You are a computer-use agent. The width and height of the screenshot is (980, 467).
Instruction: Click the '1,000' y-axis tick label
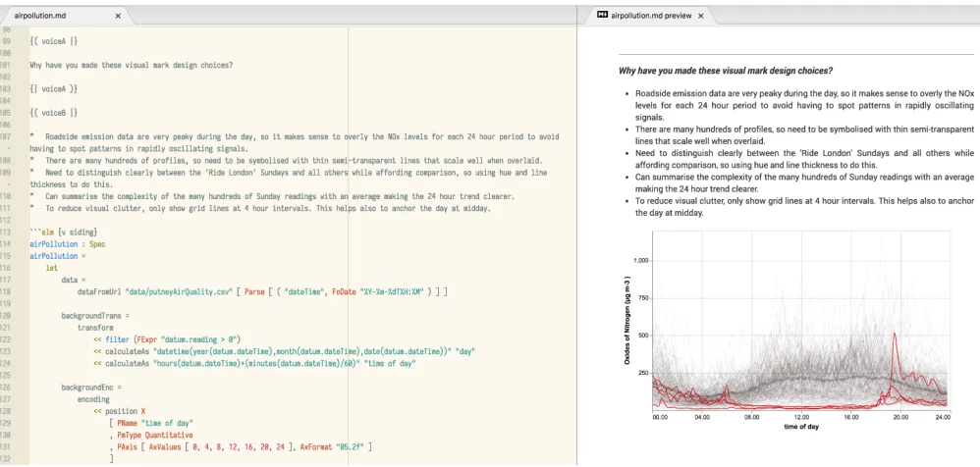coord(642,260)
